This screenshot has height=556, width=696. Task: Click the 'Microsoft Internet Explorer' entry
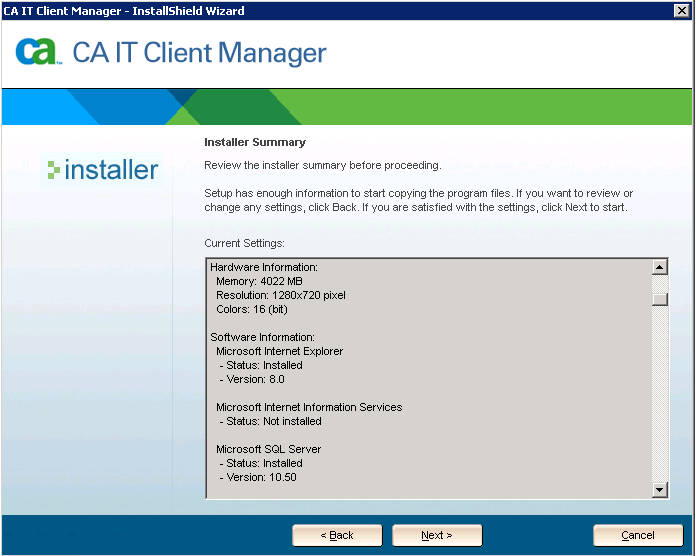280,351
